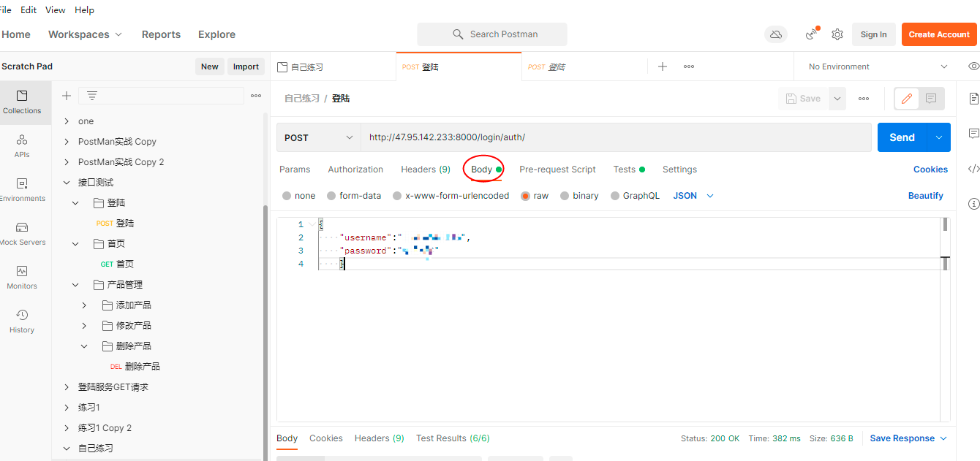
Task: Switch to the Pre-request Script tab
Action: [557, 169]
